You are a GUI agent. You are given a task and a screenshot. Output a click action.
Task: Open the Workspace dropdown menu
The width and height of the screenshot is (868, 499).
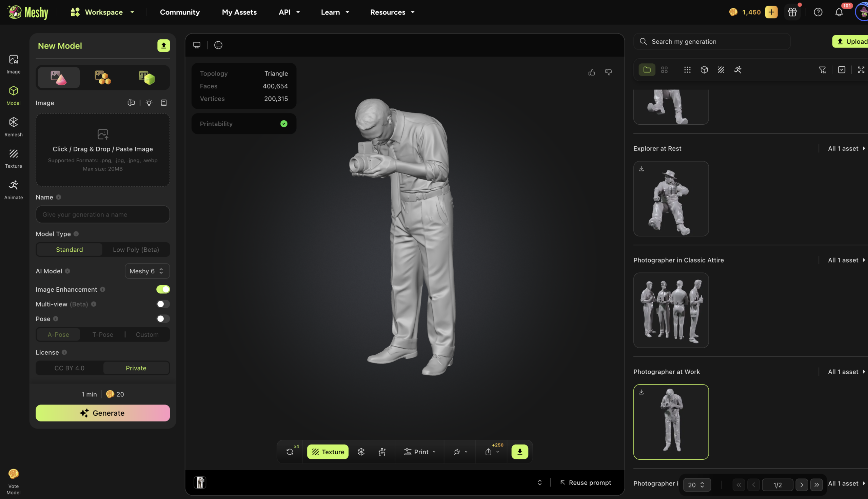102,12
